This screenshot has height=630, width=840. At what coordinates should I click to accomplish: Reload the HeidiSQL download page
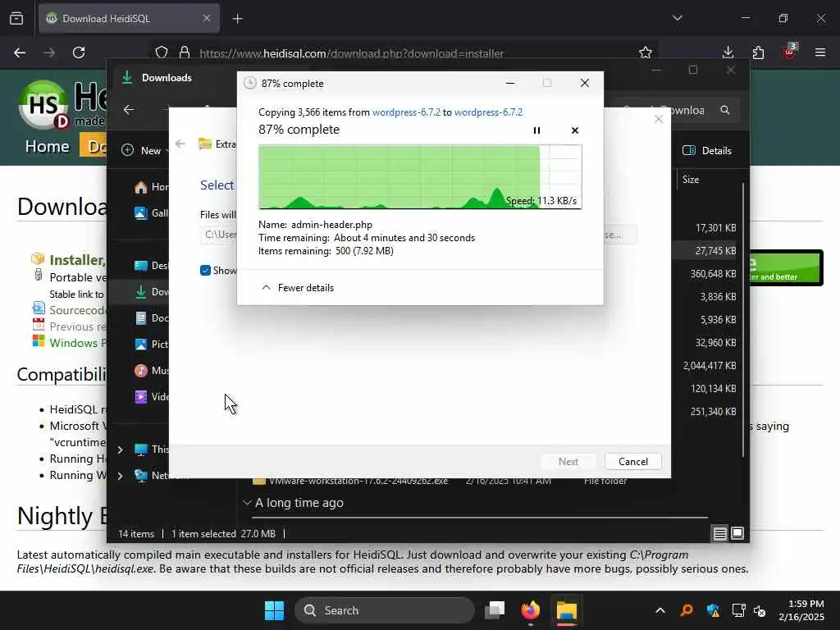tap(79, 52)
